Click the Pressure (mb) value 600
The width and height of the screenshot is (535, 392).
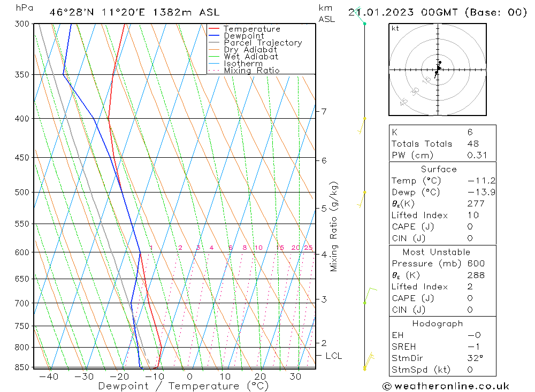tap(476, 263)
